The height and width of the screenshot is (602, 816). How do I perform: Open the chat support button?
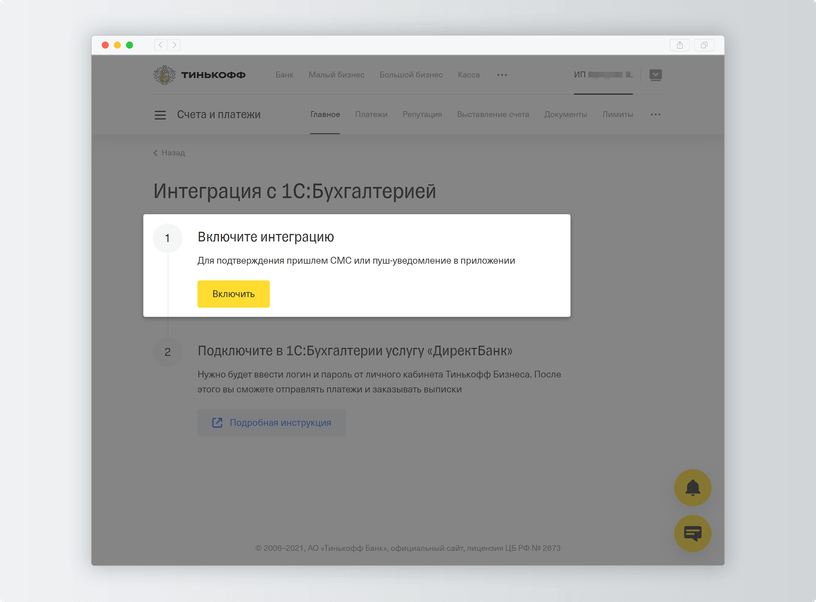point(693,533)
